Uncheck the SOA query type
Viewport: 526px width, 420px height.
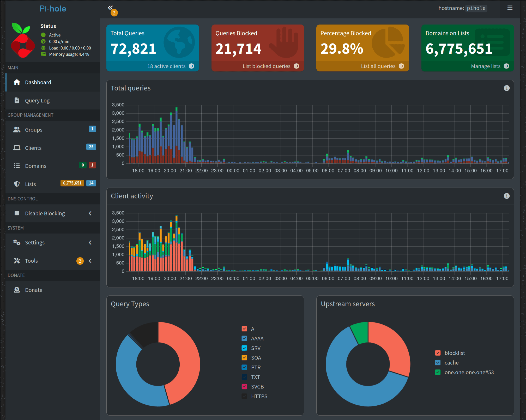tap(244, 357)
